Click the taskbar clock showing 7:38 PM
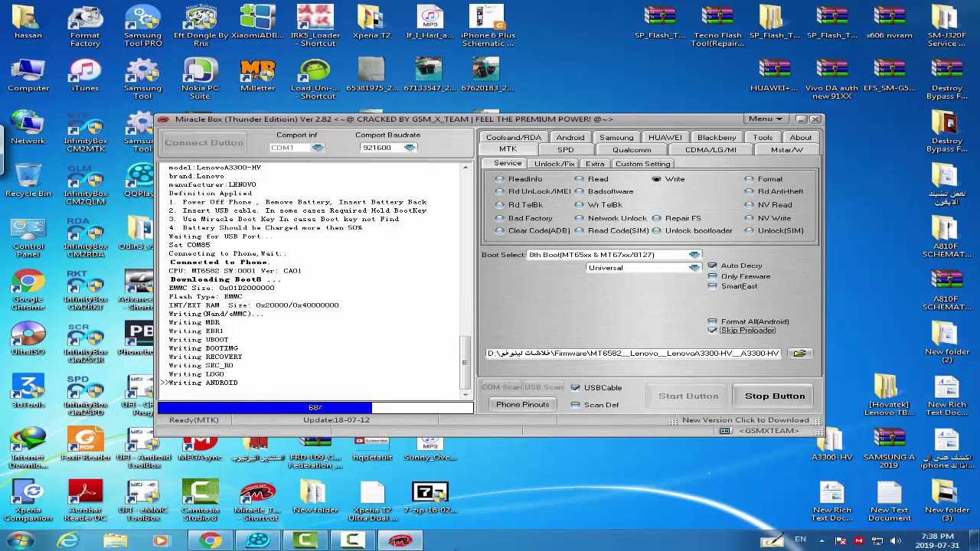Viewport: 980px width, 551px height. pos(937,540)
